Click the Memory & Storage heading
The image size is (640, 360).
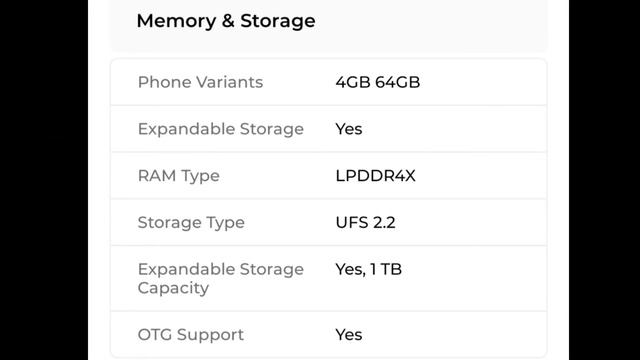click(x=226, y=21)
